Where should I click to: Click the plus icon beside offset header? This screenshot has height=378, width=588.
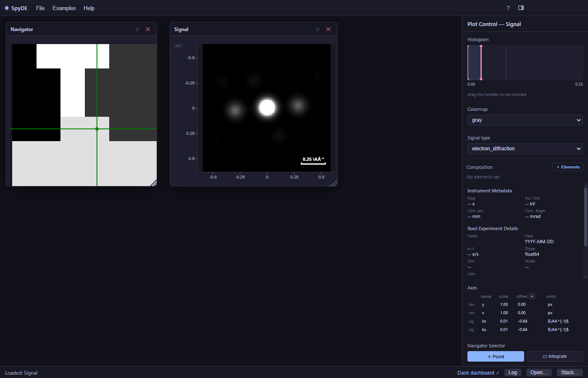pos(532,296)
